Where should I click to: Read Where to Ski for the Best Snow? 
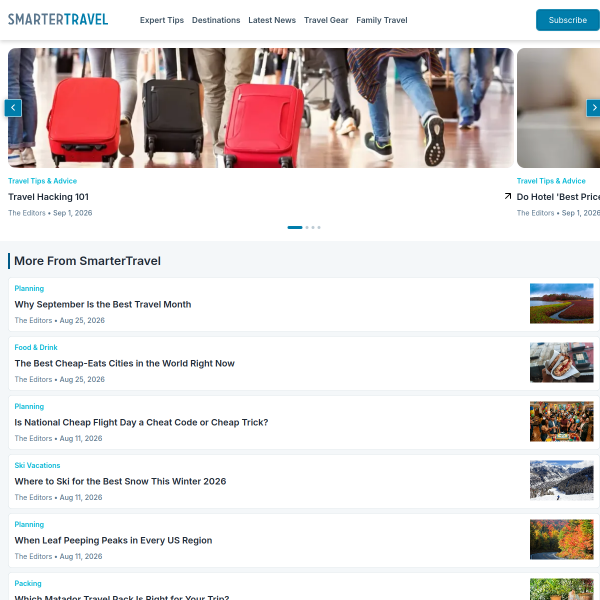click(x=120, y=481)
